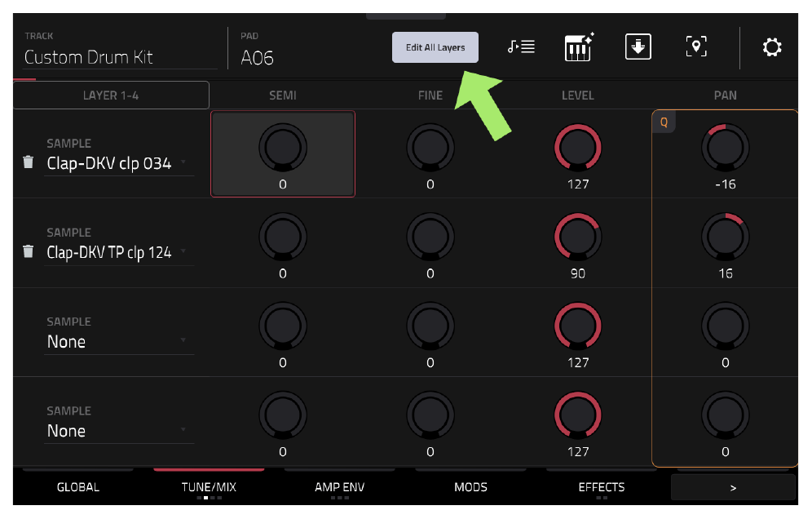Go to the MODS tab

pyautogui.click(x=470, y=487)
